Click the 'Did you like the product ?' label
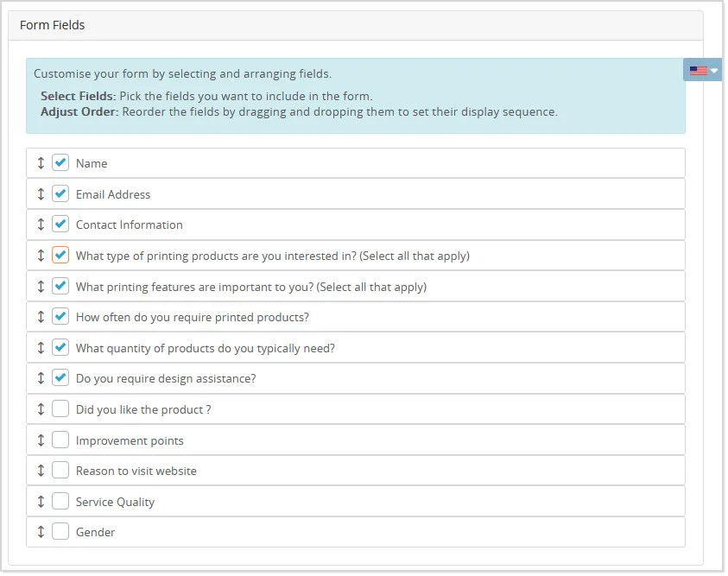 (x=143, y=410)
